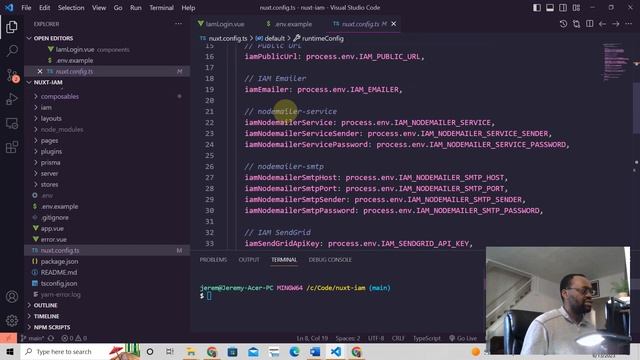Viewport: 640px width, 360px height.
Task: Open Customize Layout icon in title bar
Action: coord(576,7)
